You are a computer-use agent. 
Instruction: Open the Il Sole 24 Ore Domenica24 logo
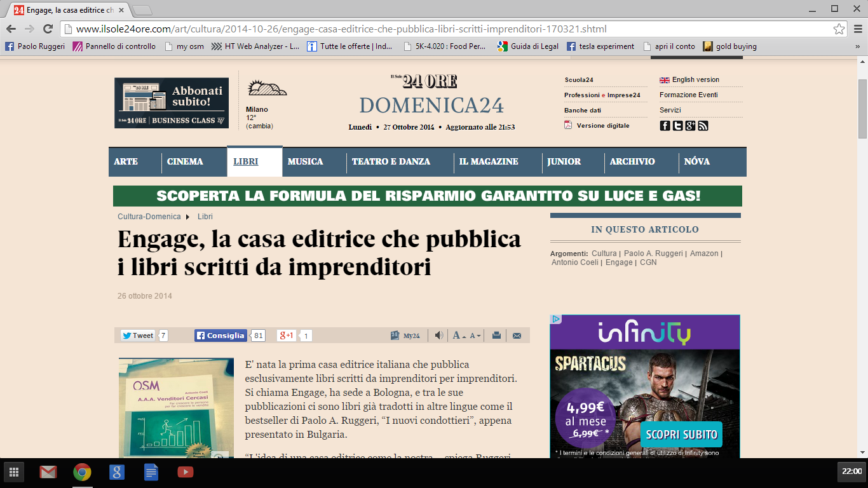pyautogui.click(x=431, y=95)
